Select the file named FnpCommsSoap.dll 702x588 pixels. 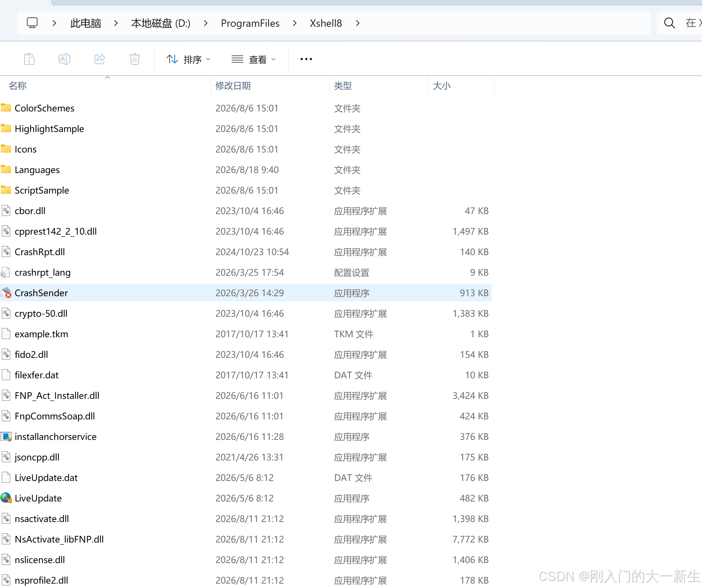(55, 416)
